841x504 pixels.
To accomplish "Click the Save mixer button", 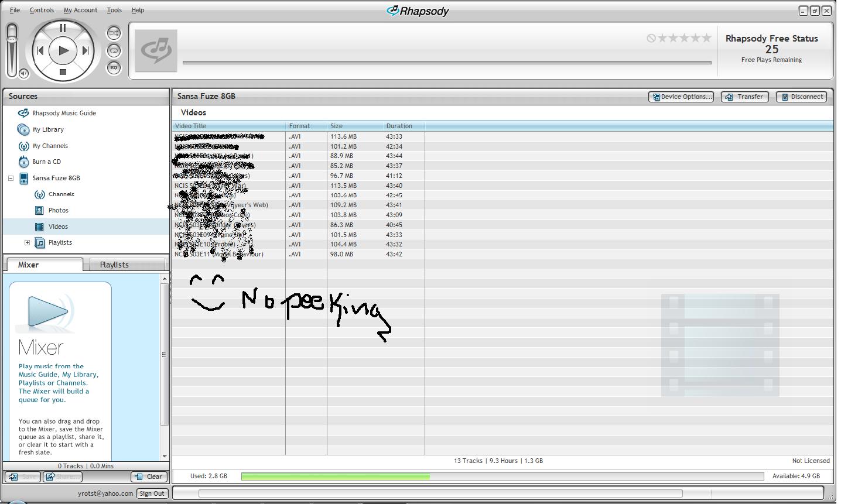I will [23, 476].
